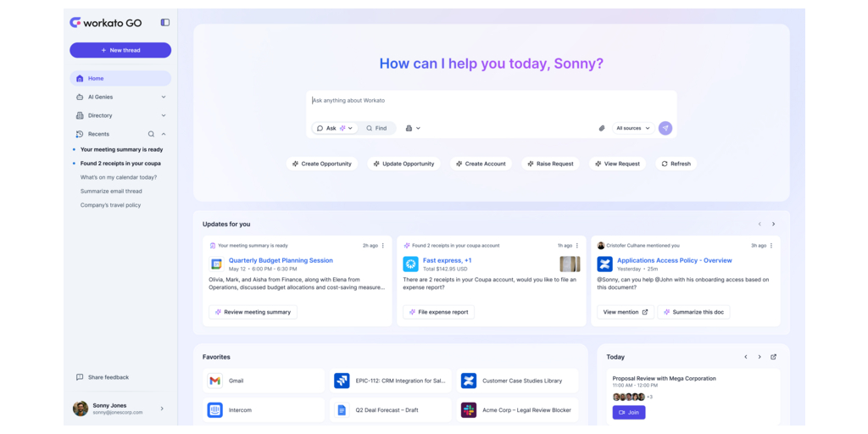Switch to Find mode
The width and height of the screenshot is (868, 434).
point(377,128)
